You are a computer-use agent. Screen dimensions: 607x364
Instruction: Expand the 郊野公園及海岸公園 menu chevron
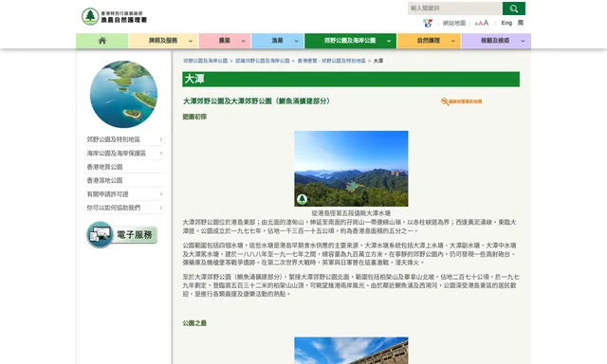pyautogui.click(x=389, y=41)
